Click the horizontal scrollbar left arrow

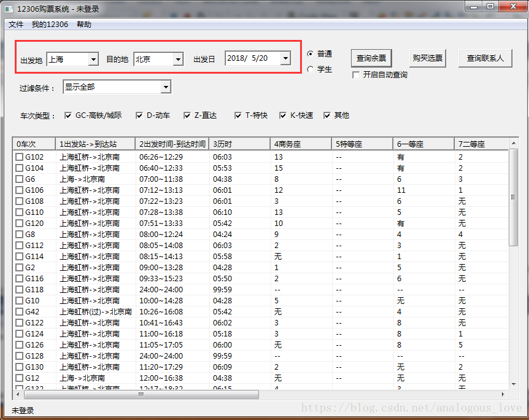pyautogui.click(x=18, y=394)
